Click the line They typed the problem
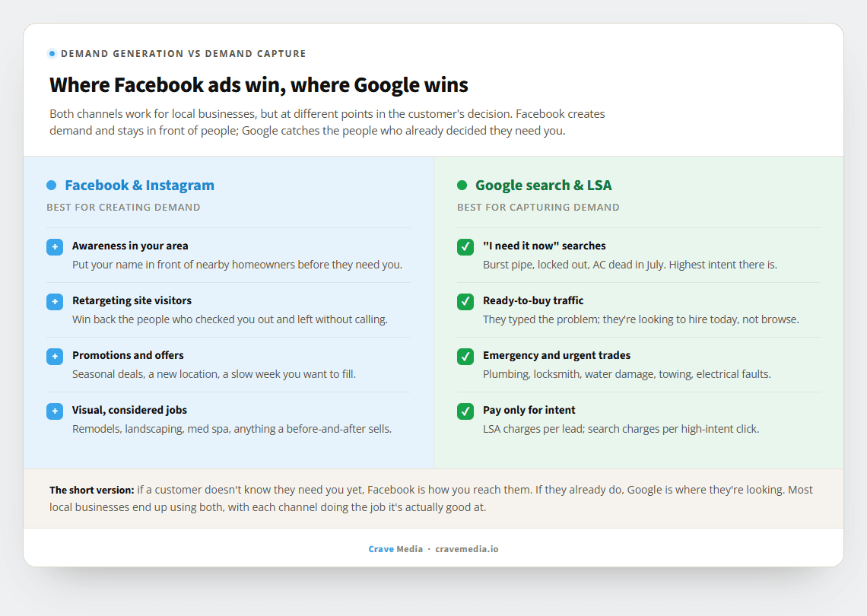 click(641, 319)
